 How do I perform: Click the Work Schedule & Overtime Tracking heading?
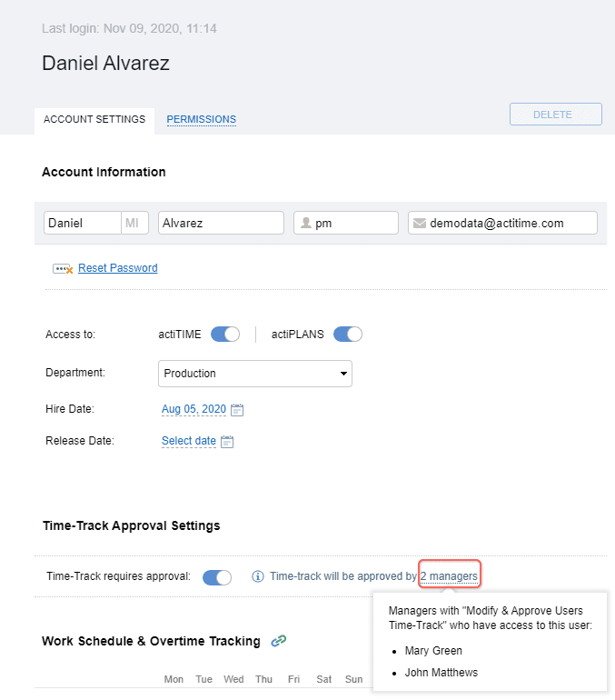(x=151, y=641)
